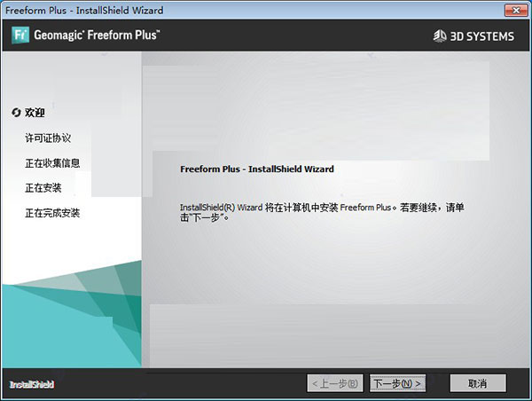Click the bold heading in the content panel

click(256, 168)
